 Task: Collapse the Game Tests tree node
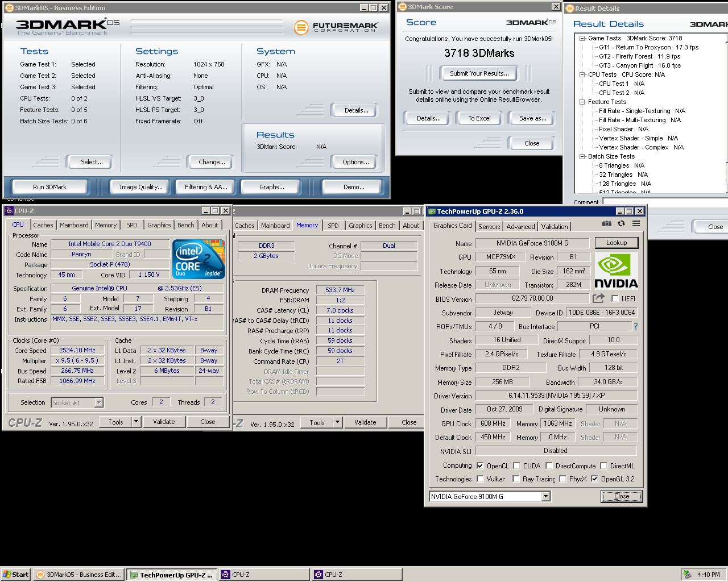(x=582, y=38)
